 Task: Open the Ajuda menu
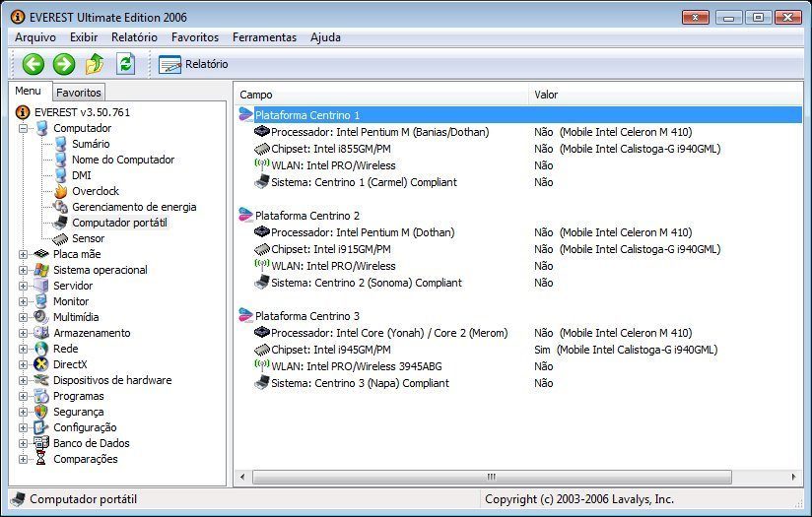(x=325, y=37)
